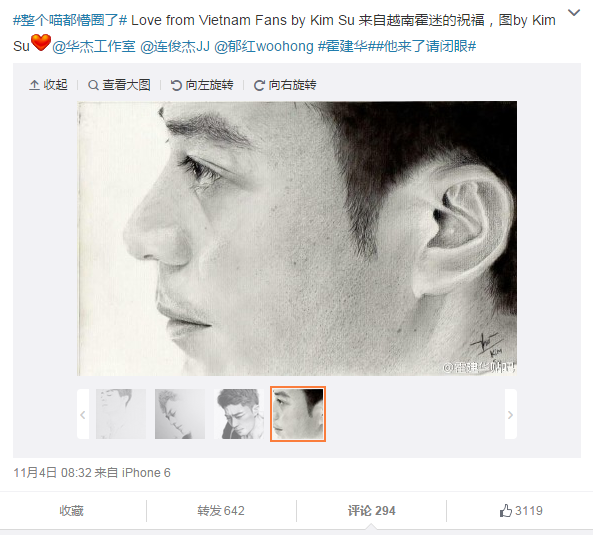Image resolution: width=593 pixels, height=535 pixels.
Task: Open the @华杰工作室 mention
Action: [x=94, y=47]
